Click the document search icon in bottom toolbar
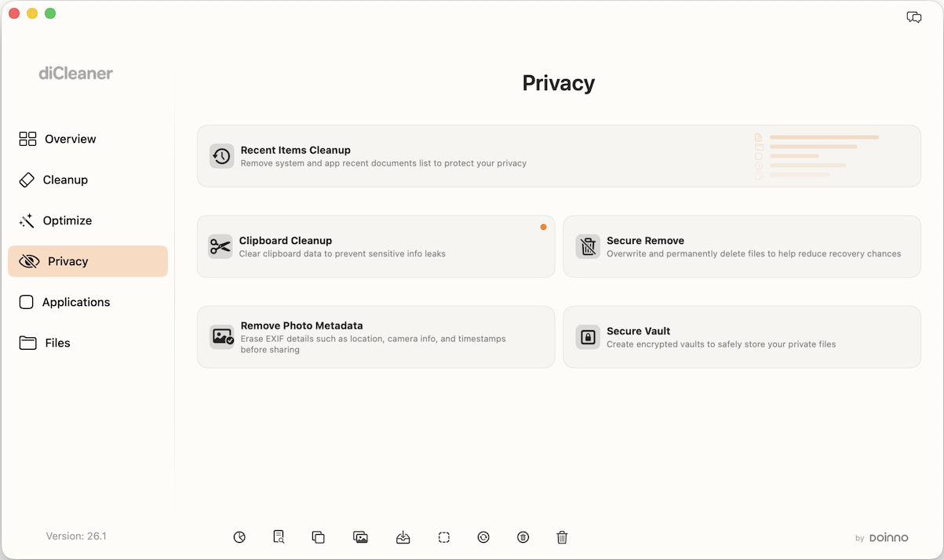The height and width of the screenshot is (560, 944). coord(279,537)
